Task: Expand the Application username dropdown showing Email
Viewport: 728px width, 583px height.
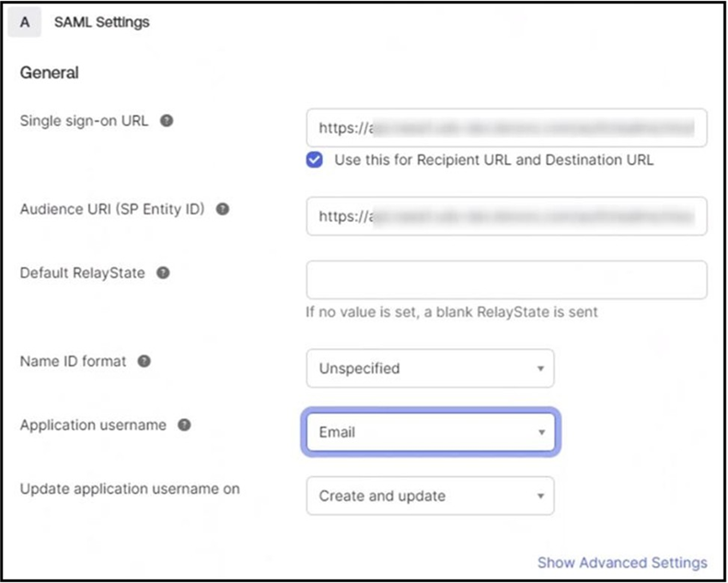Action: 430,431
